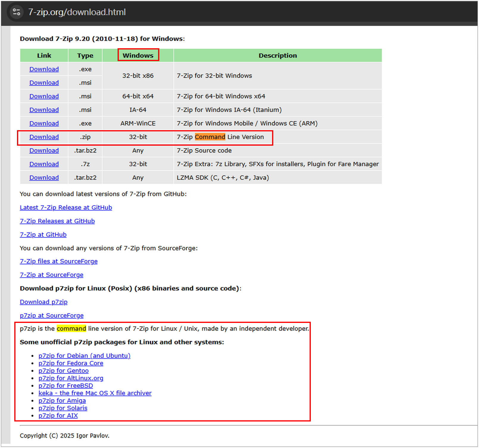Select the 7-zip.org/download.html address bar URL

pos(77,12)
